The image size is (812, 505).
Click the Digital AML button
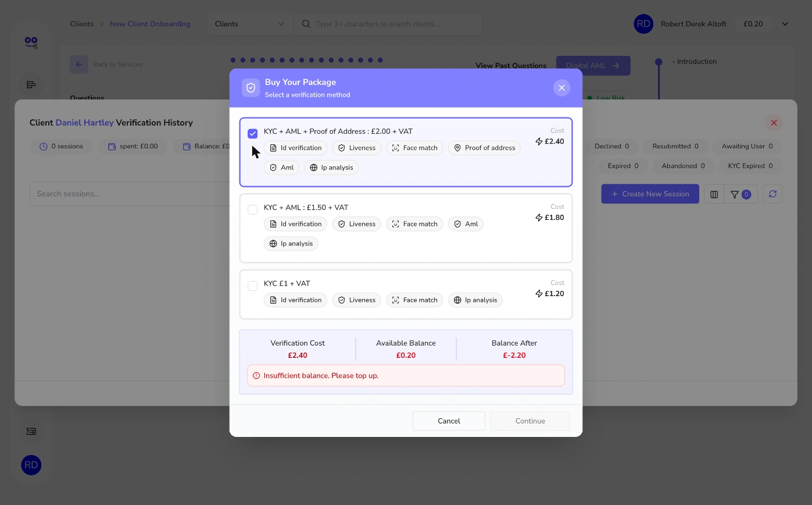pos(593,66)
